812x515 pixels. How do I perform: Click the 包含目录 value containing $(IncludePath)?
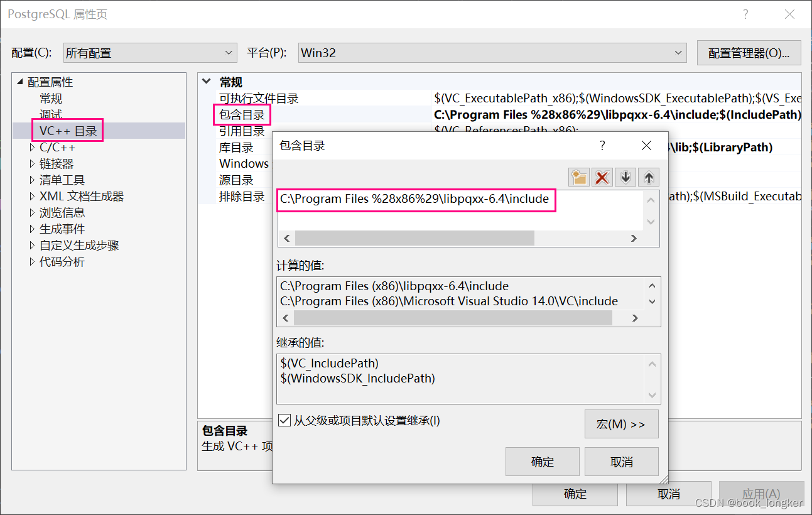point(617,115)
